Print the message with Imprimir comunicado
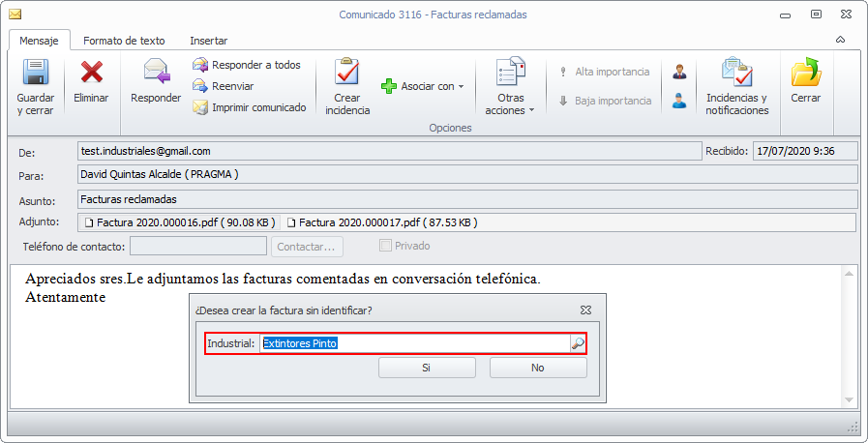Viewport: 868px width, 443px height. 258,107
